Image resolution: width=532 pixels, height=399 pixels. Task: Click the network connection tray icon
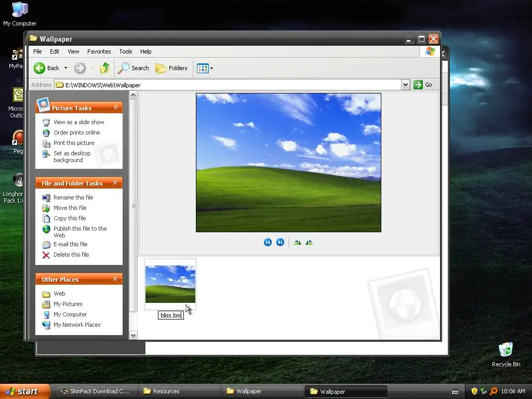pos(484,391)
